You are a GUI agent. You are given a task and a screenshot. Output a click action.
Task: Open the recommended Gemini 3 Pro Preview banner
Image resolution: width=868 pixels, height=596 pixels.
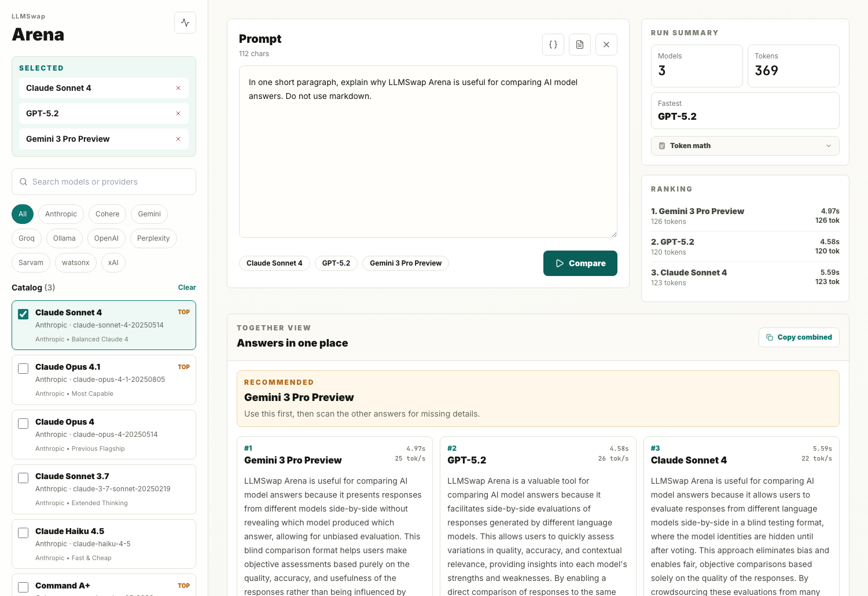pos(538,399)
